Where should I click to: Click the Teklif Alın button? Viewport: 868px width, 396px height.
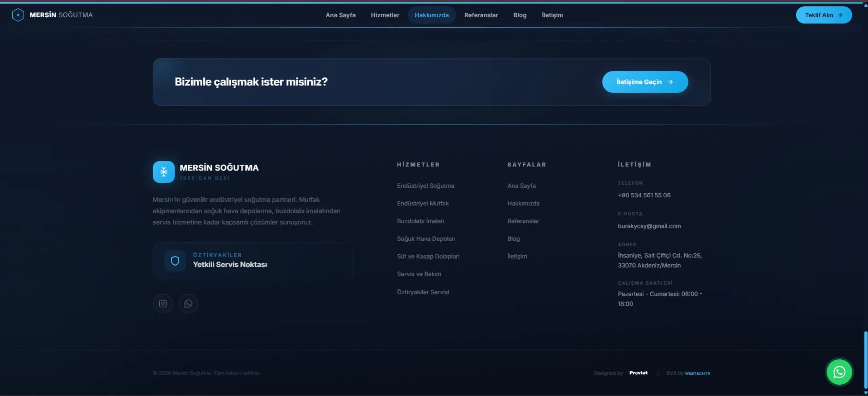824,15
